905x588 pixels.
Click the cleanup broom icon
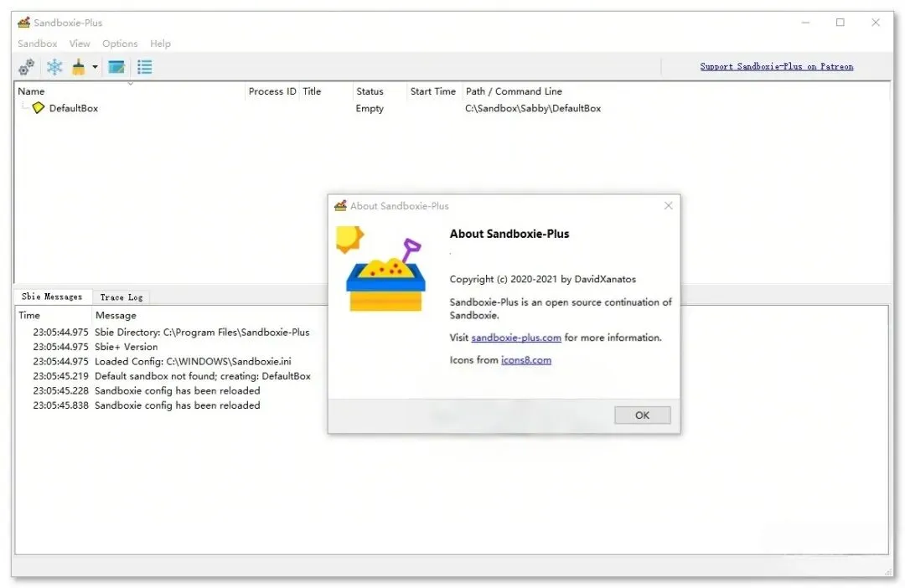79,67
